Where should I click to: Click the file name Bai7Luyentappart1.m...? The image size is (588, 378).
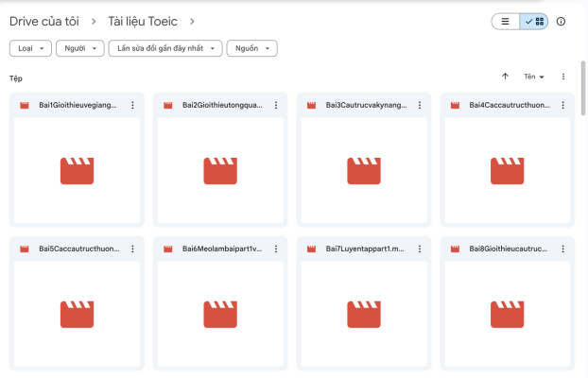coord(365,249)
